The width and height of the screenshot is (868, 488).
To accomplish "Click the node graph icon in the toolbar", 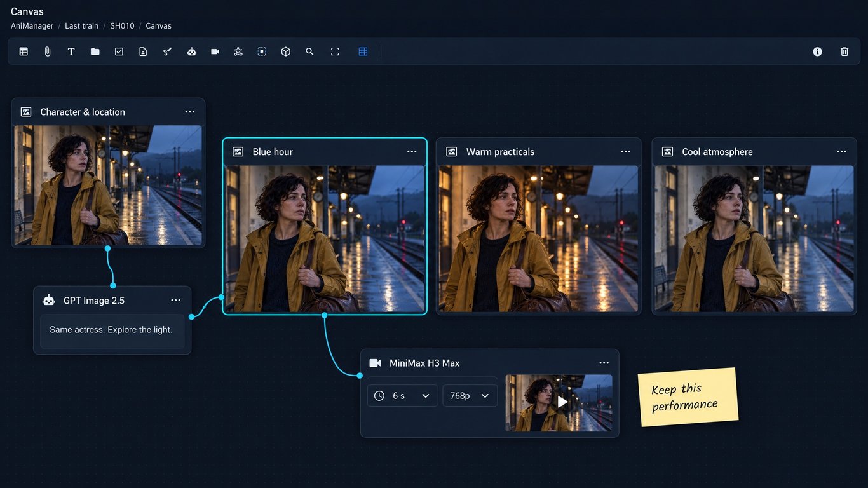I will (x=238, y=51).
